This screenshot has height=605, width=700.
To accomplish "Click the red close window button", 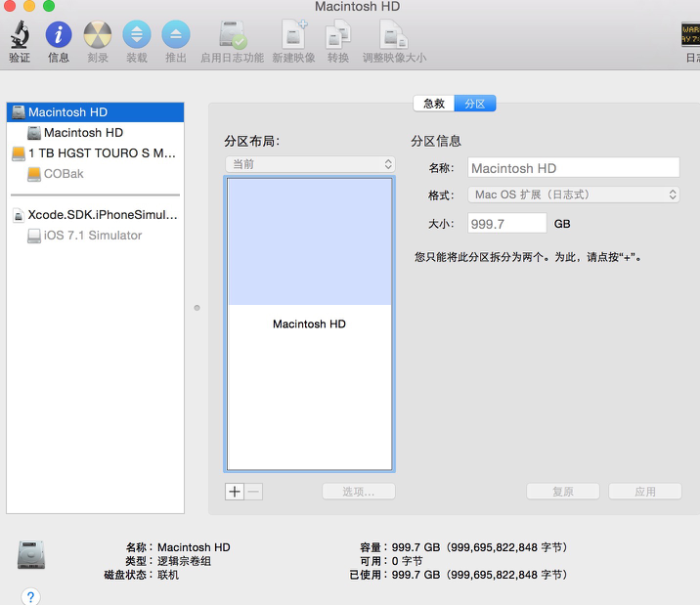I will click(x=10, y=5).
